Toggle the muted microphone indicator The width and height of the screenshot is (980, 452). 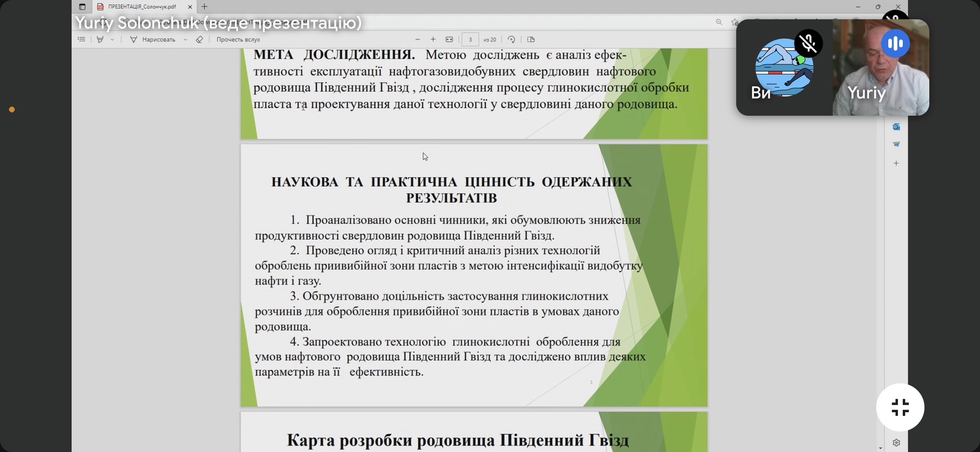(x=809, y=43)
